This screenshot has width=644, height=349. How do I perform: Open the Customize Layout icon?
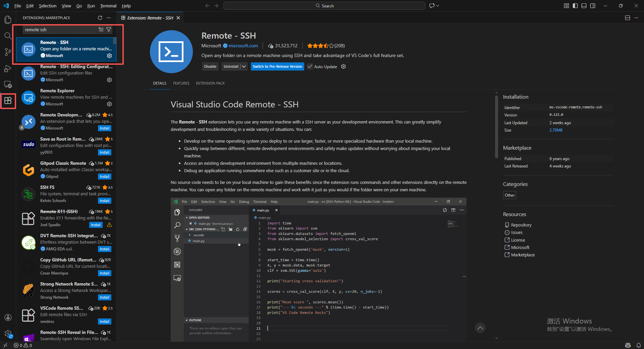tap(567, 6)
